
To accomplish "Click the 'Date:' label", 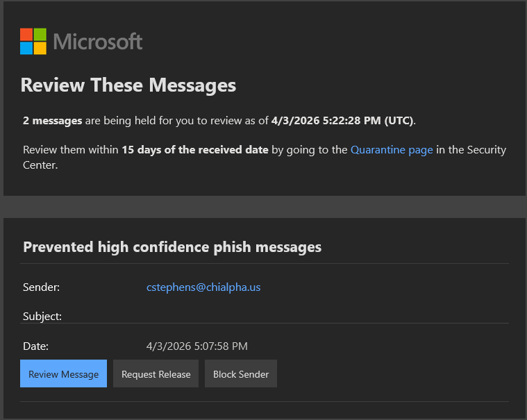I will pos(35,346).
